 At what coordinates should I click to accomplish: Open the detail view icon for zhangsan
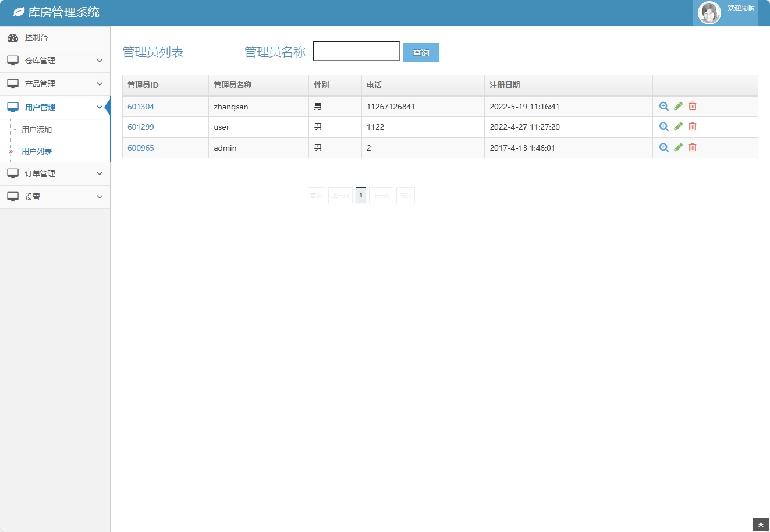(663, 106)
